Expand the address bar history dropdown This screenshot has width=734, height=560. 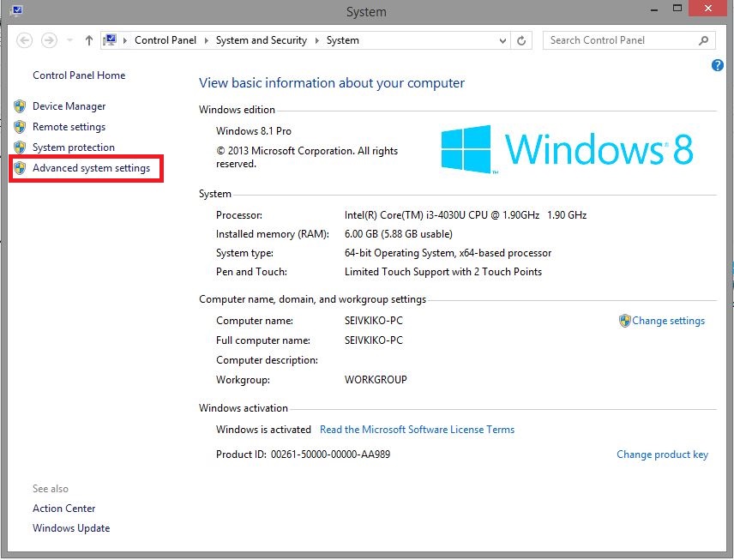(x=502, y=40)
